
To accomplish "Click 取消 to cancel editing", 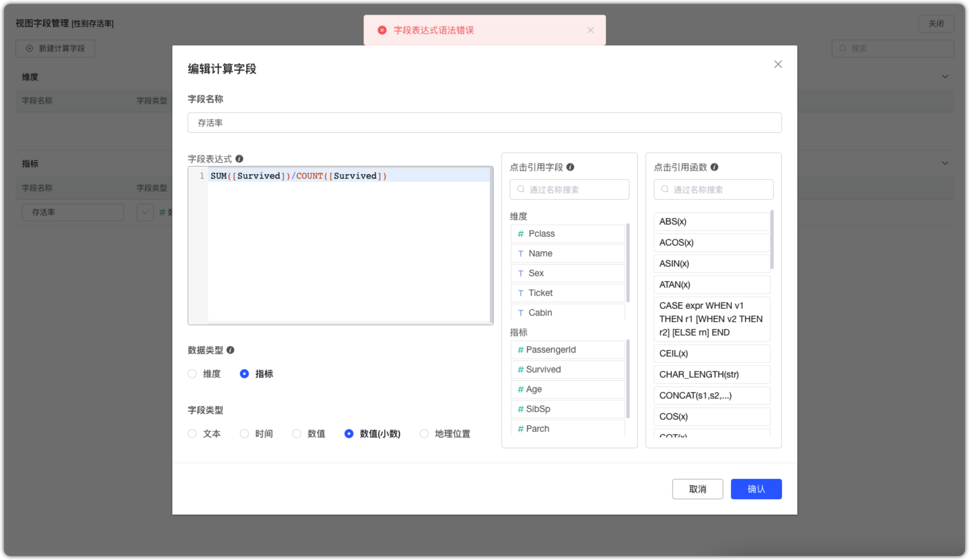I will click(697, 489).
